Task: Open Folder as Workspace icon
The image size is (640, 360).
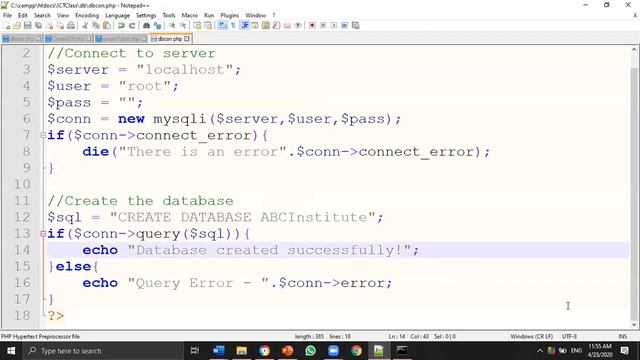Action: (287, 25)
